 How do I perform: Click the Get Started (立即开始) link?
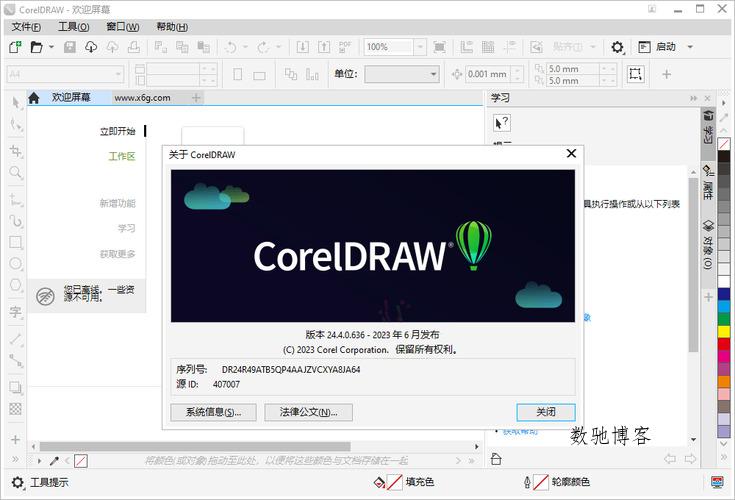click(118, 131)
